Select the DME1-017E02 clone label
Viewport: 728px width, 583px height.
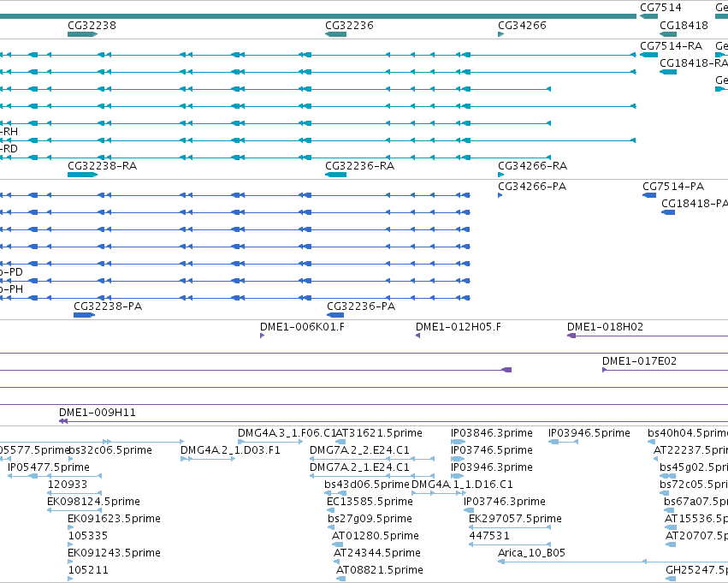coord(639,361)
